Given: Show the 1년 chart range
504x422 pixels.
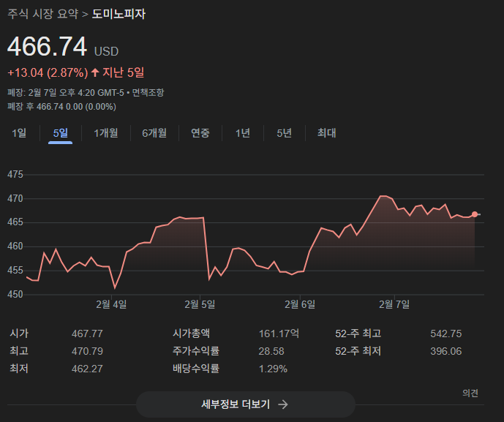Looking at the screenshot, I should coord(243,132).
